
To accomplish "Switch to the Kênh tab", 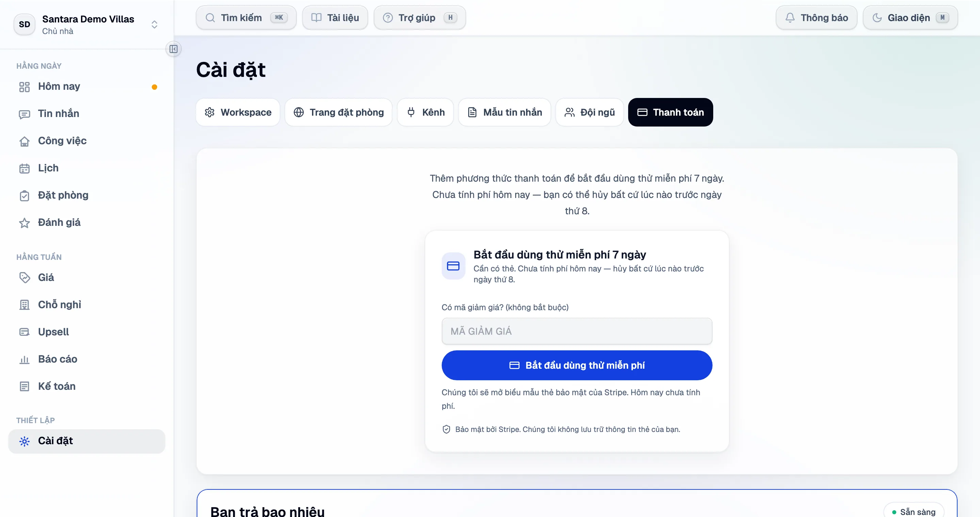I will 426,112.
